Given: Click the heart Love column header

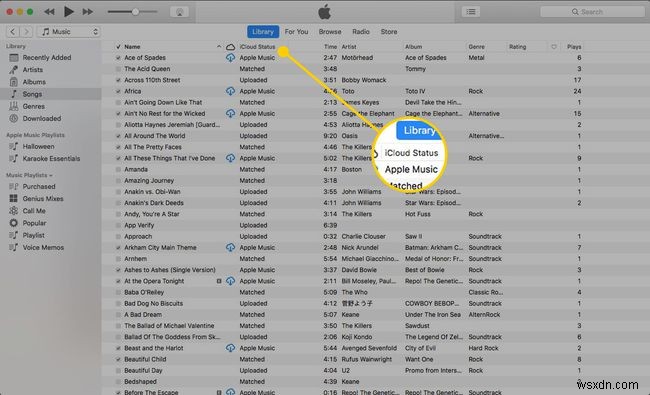Looking at the screenshot, I should click(x=554, y=47).
